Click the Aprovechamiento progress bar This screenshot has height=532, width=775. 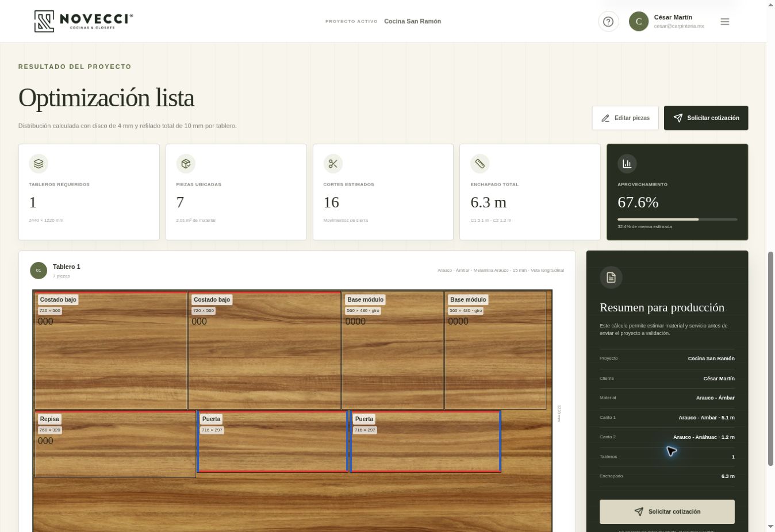click(677, 219)
